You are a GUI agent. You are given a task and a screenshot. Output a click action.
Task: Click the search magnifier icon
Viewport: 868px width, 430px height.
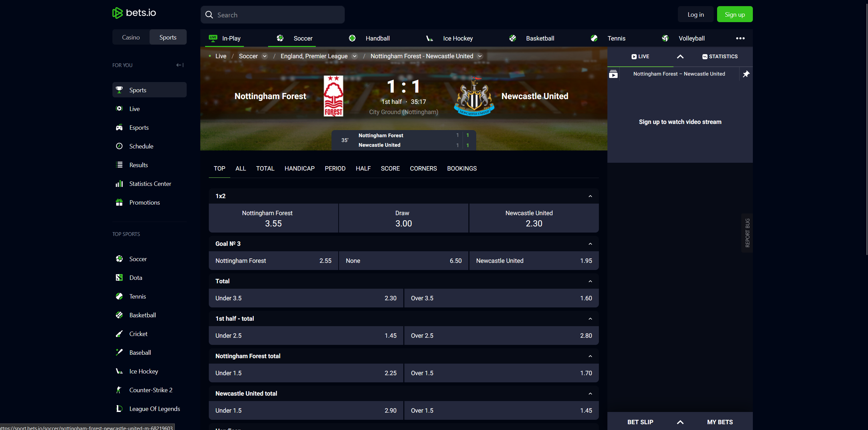coord(209,15)
